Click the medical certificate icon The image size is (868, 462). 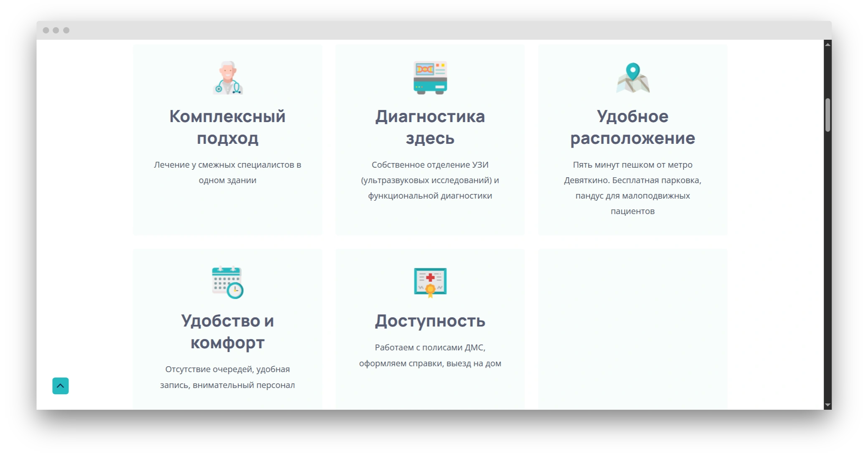(430, 283)
